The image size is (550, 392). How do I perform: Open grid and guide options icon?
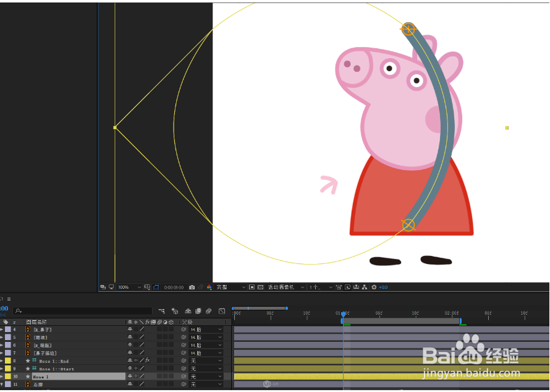[x=147, y=287]
